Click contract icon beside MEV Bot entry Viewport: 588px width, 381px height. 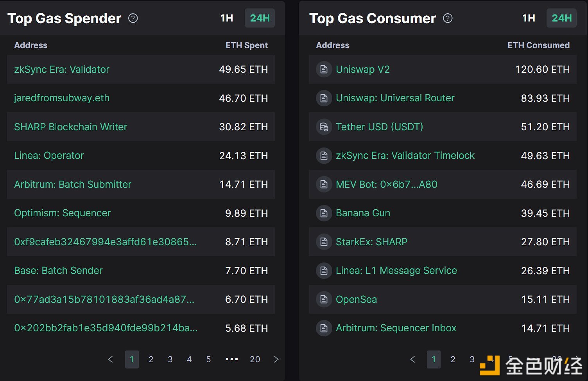pyautogui.click(x=324, y=184)
